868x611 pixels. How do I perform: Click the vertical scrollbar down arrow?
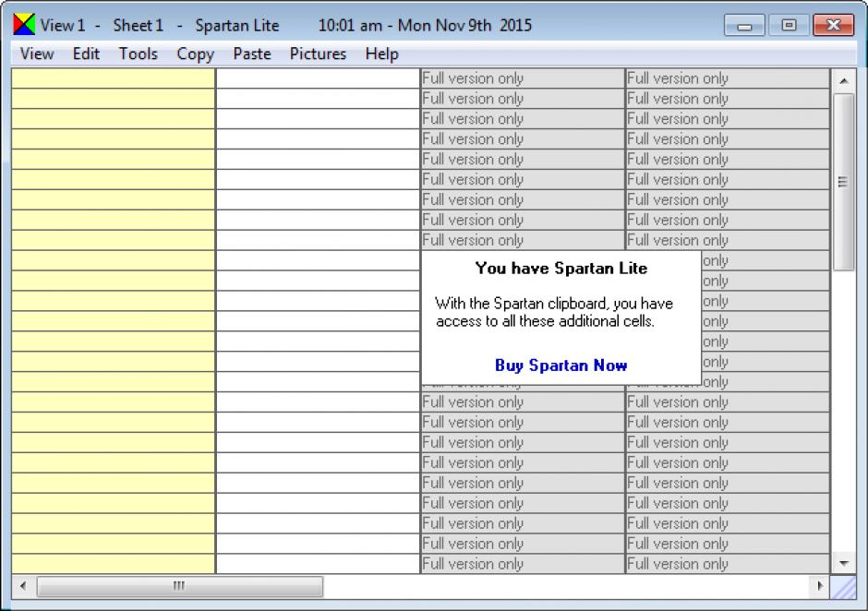(x=844, y=563)
